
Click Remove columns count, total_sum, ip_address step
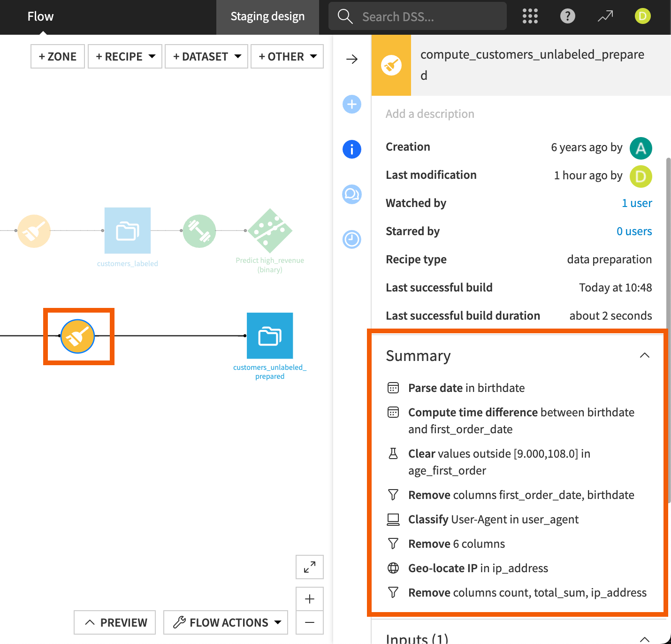click(527, 593)
